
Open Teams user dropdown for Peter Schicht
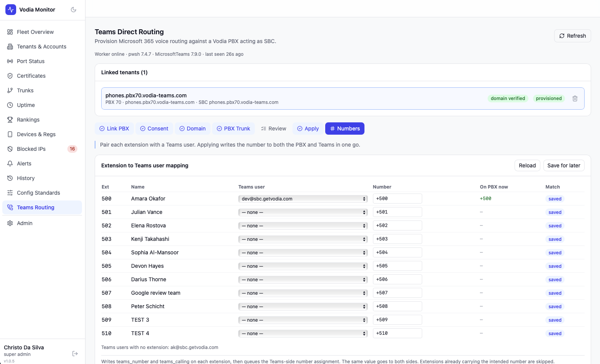coord(303,307)
